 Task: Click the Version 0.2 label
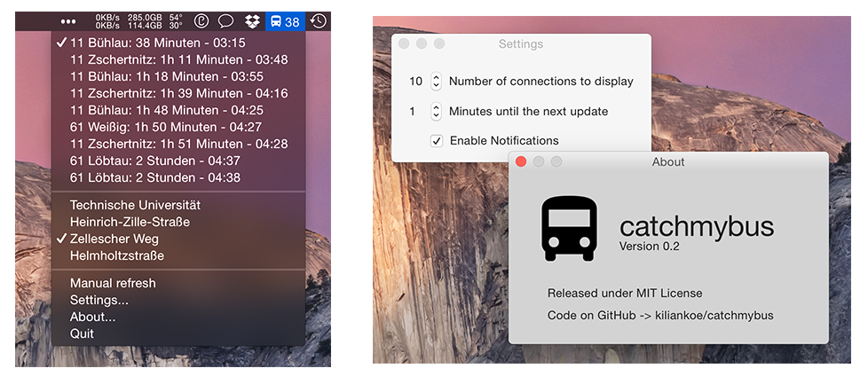pyautogui.click(x=649, y=247)
